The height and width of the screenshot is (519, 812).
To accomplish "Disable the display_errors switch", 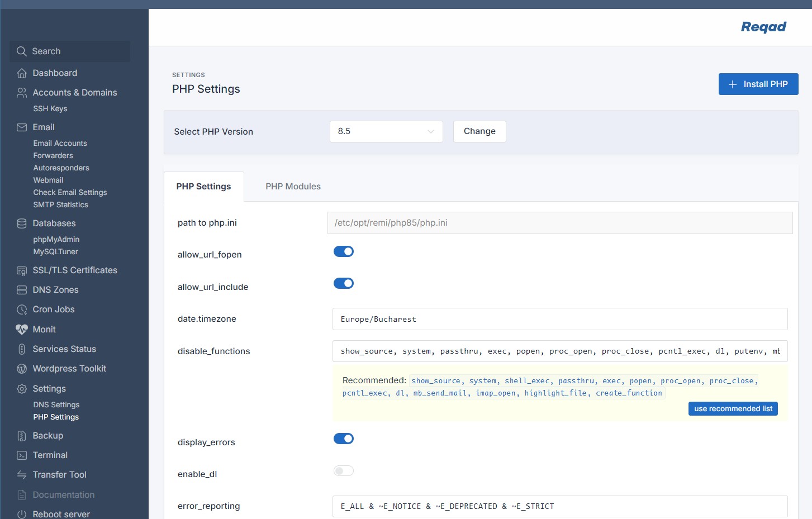I will pyautogui.click(x=344, y=439).
